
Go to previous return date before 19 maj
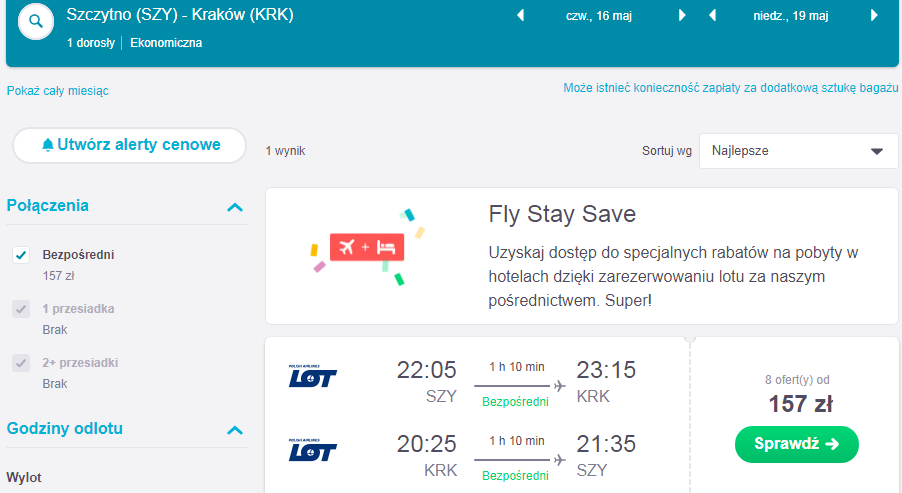pos(712,16)
